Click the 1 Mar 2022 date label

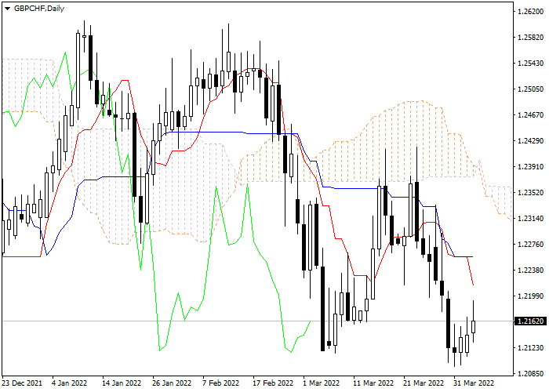(x=322, y=383)
